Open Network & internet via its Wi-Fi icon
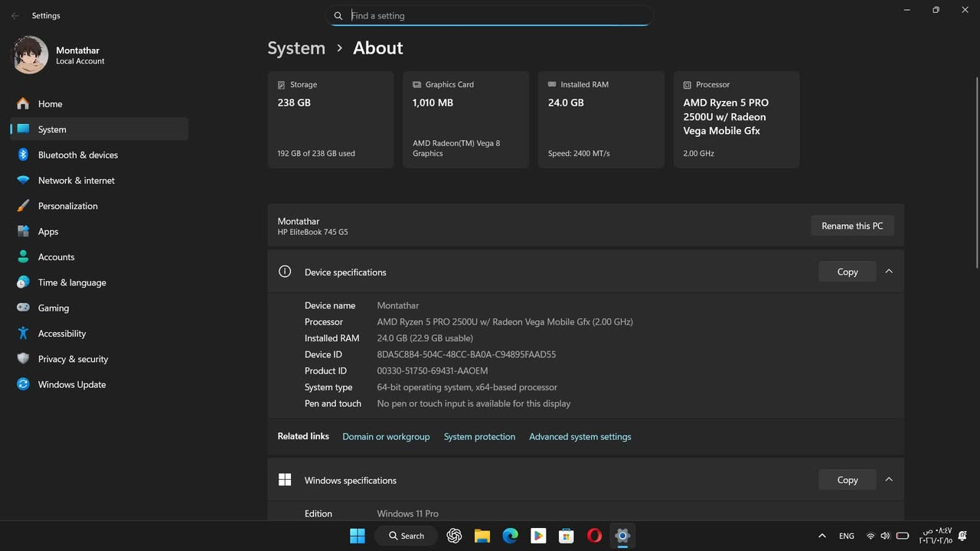This screenshot has height=551, width=980. click(23, 181)
